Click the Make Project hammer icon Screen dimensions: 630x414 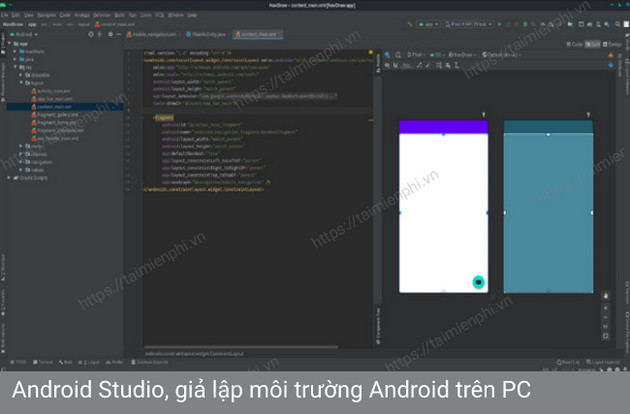409,25
